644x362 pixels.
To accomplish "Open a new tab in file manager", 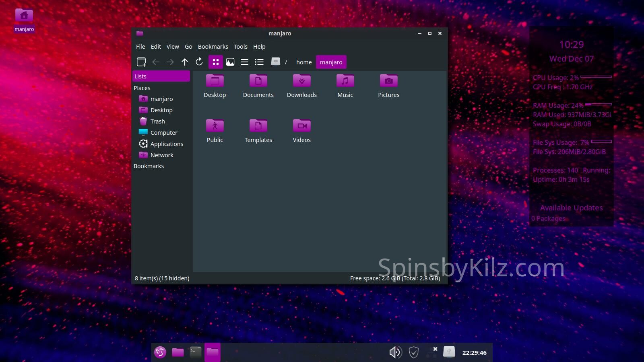I will click(141, 62).
